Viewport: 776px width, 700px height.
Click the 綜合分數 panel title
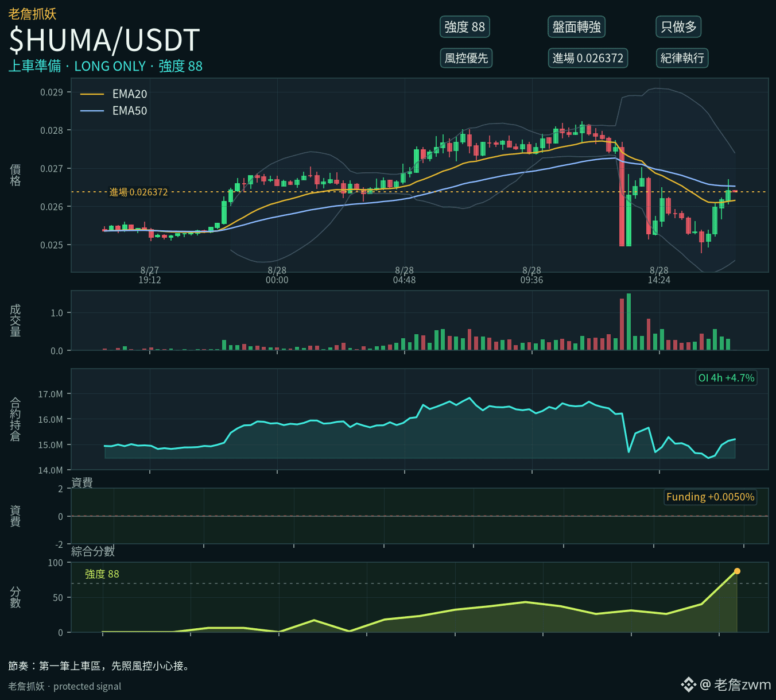coord(93,551)
